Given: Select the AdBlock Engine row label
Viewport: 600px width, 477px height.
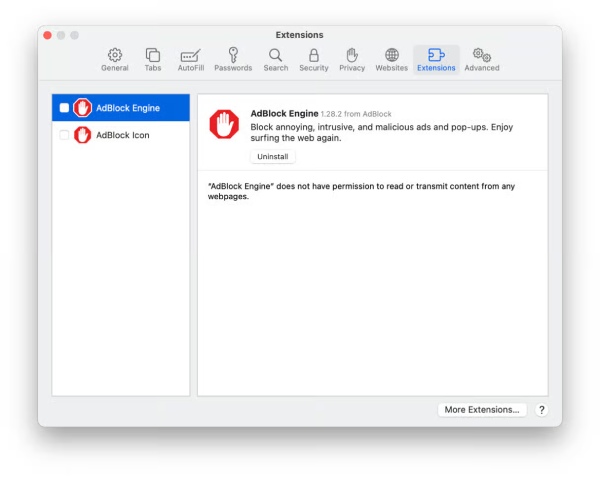Looking at the screenshot, I should [128, 108].
